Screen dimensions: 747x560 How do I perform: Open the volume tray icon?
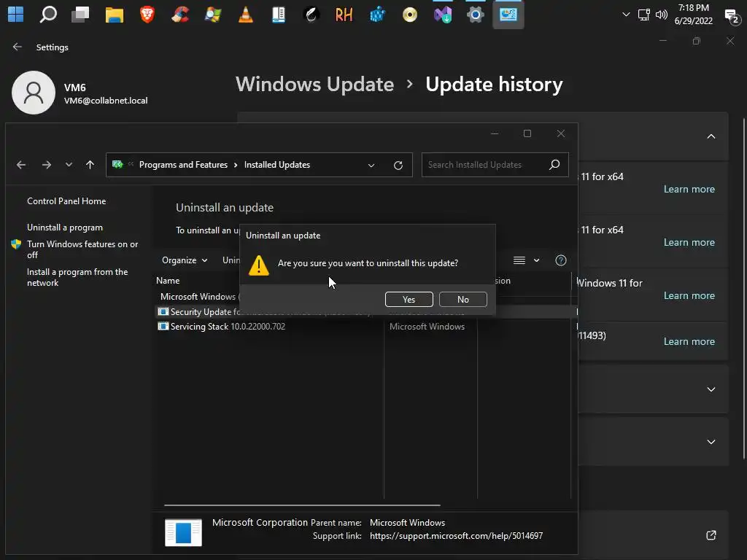pos(661,15)
